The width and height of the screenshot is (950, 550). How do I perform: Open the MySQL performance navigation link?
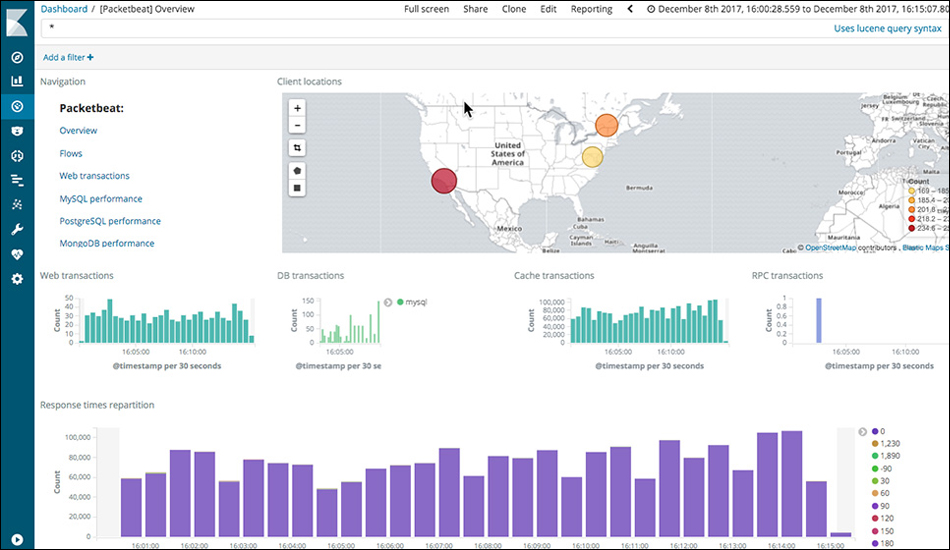(101, 199)
